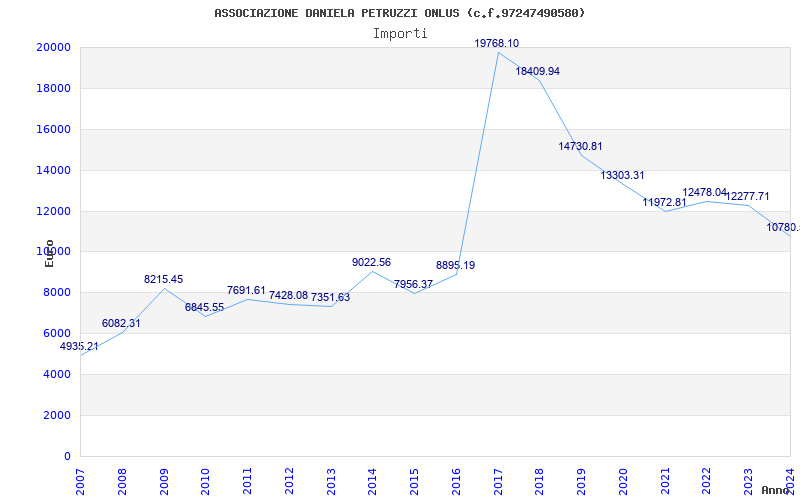The image size is (800, 500).
Task: Click the 6082.31 data label
Action: pos(121,323)
